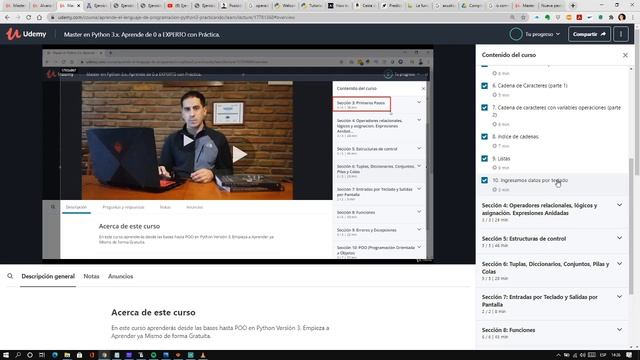Open the Chrome three-dot menu
This screenshot has width=640, height=360.
click(633, 18)
